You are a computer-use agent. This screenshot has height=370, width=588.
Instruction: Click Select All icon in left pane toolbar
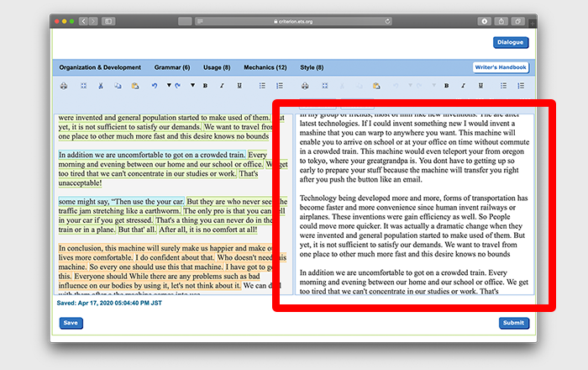point(83,86)
